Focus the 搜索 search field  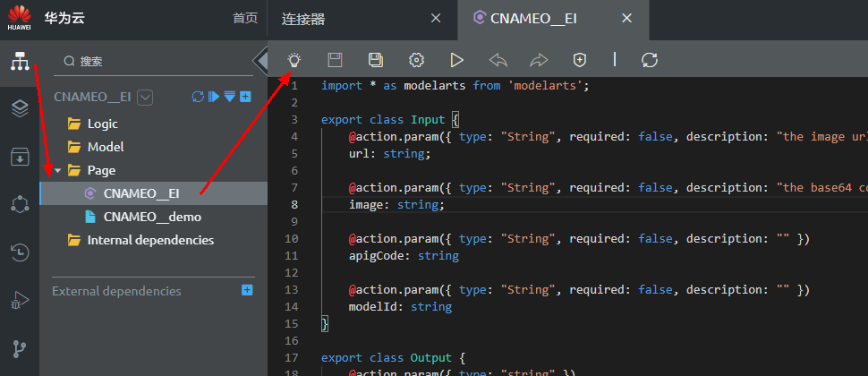[153, 61]
